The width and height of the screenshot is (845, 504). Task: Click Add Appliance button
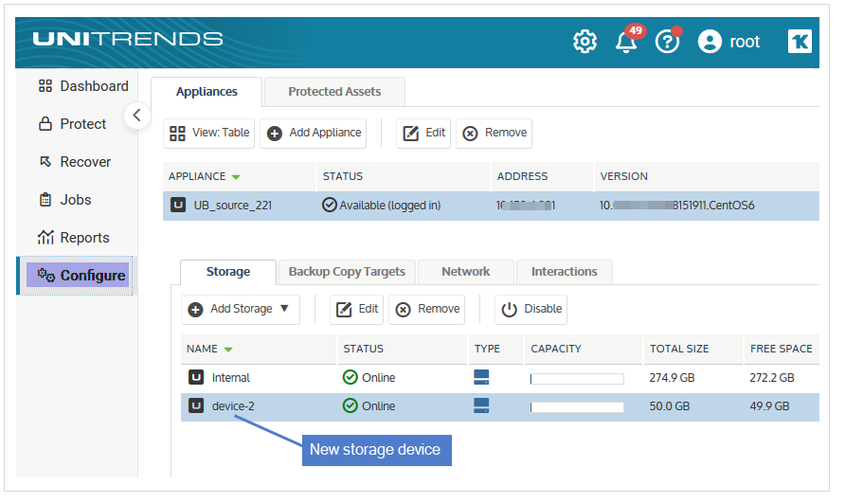[x=314, y=134]
